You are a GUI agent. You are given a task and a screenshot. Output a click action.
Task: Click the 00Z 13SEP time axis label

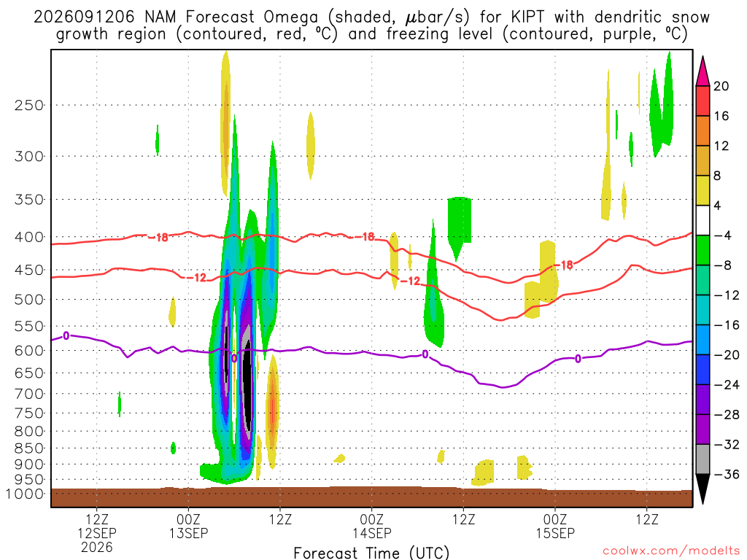(x=189, y=526)
